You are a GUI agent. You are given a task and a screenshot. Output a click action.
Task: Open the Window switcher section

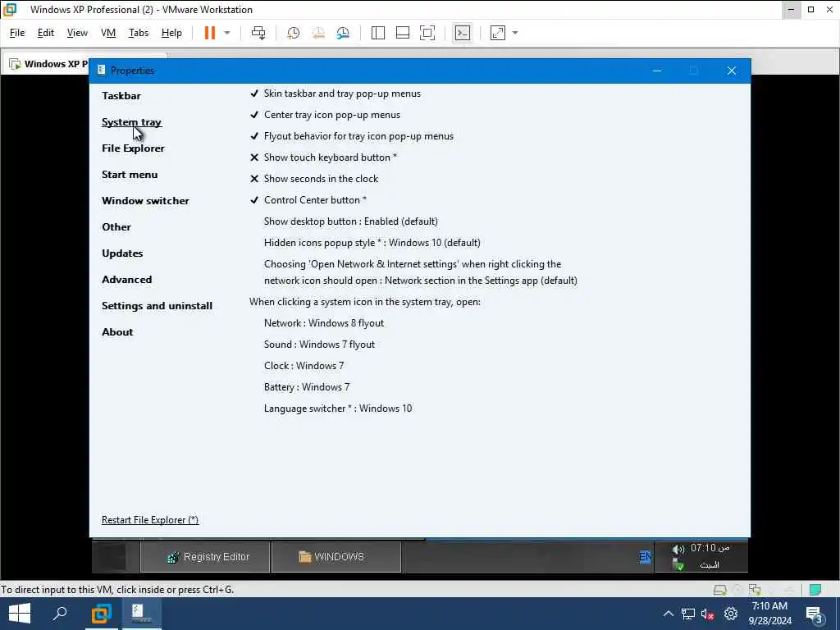coord(145,201)
